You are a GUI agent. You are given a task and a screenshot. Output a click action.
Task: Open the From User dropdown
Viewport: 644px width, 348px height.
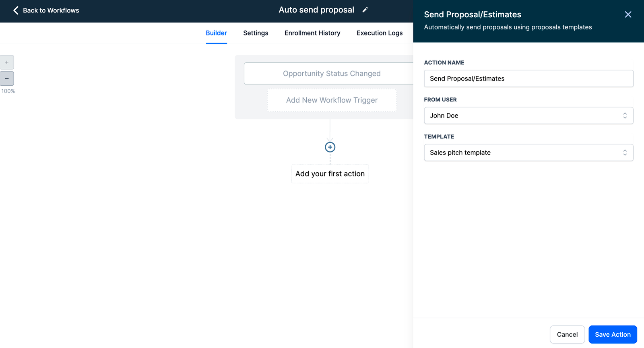pos(528,115)
